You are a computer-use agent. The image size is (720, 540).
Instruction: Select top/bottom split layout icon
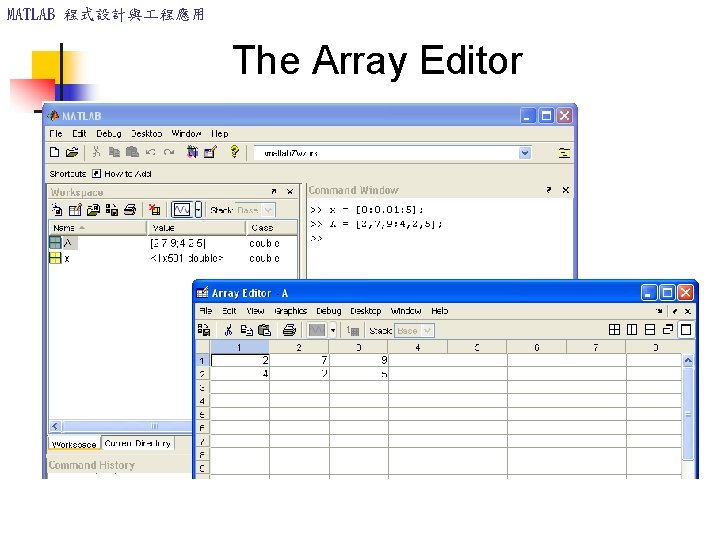click(650, 329)
